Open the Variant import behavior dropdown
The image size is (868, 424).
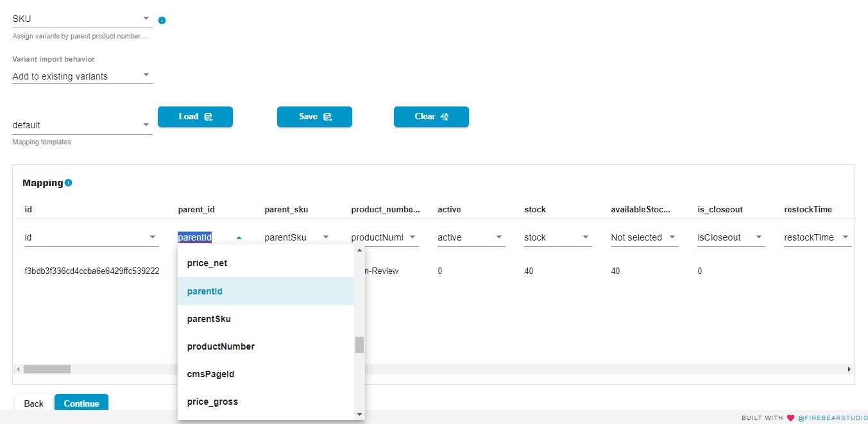click(x=146, y=76)
